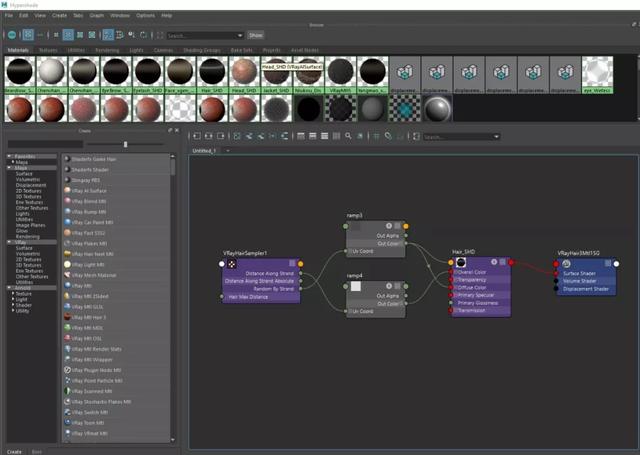Collapse the Favorites tree section
The image size is (640, 455).
point(9,156)
